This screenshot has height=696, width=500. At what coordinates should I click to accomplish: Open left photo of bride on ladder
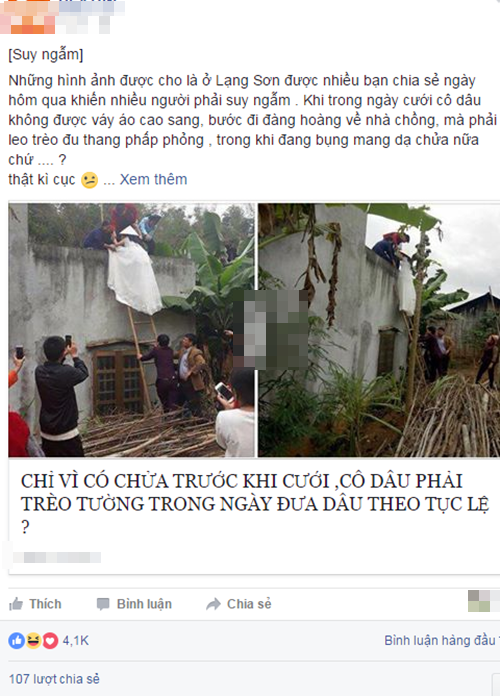click(132, 330)
